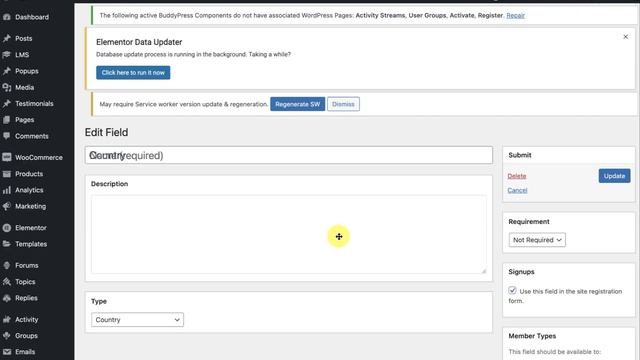The image size is (640, 360).
Task: Click the Regenerate SW button
Action: tap(298, 104)
